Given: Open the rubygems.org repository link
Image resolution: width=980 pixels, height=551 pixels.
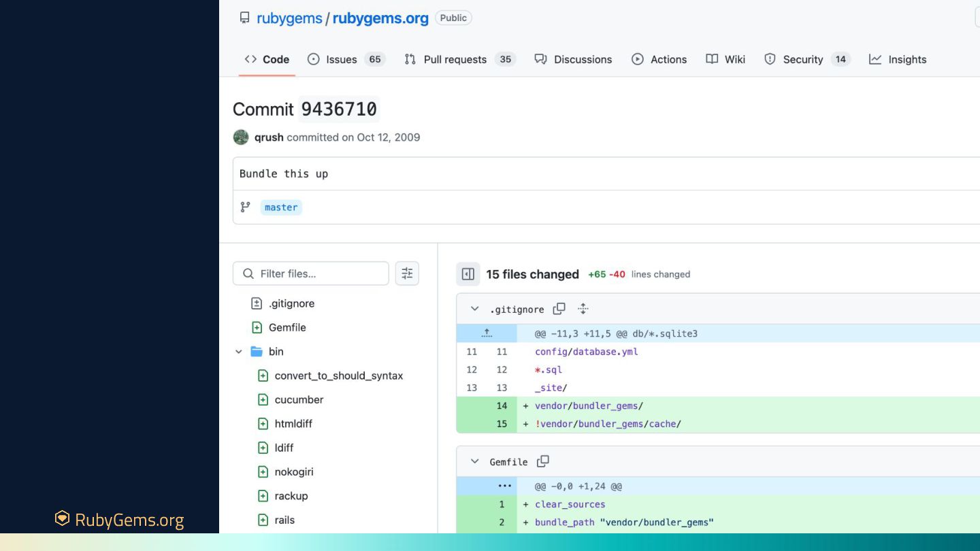Looking at the screenshot, I should (380, 18).
